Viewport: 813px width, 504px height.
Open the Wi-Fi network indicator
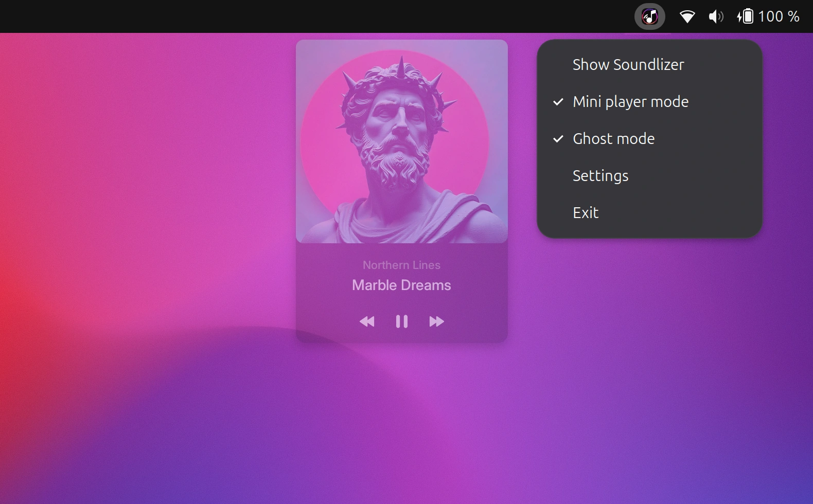(687, 16)
